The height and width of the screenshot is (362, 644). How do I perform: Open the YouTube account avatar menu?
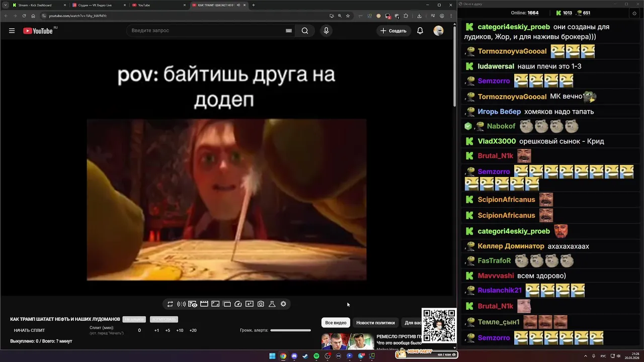[x=439, y=31]
